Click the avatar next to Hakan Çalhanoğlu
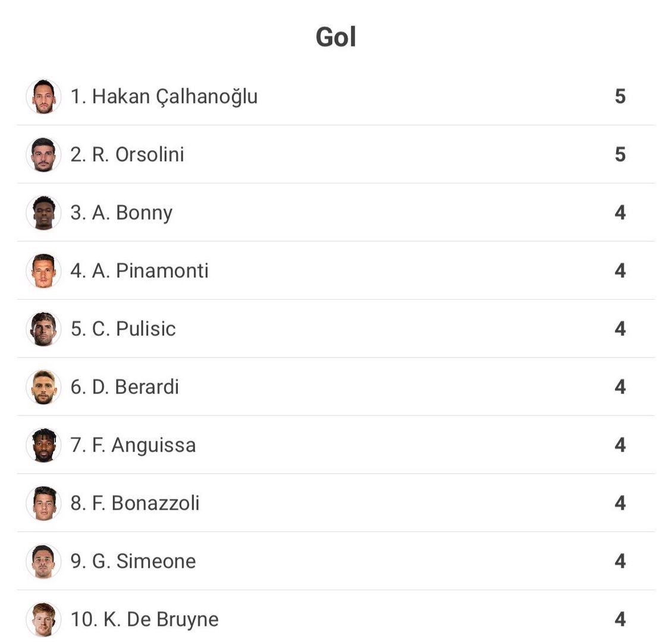This screenshot has height=642, width=672. (x=43, y=96)
